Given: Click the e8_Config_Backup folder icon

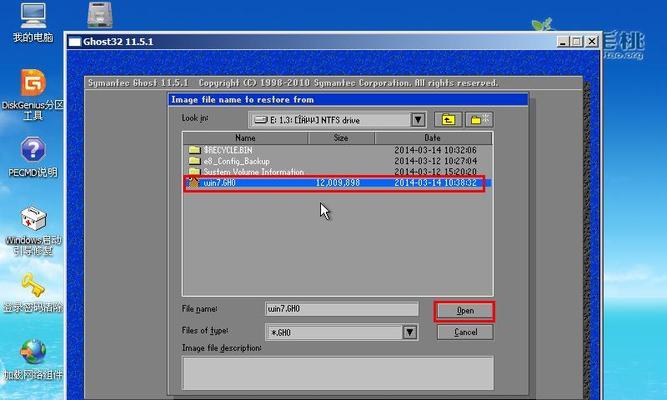Looking at the screenshot, I should coord(194,161).
